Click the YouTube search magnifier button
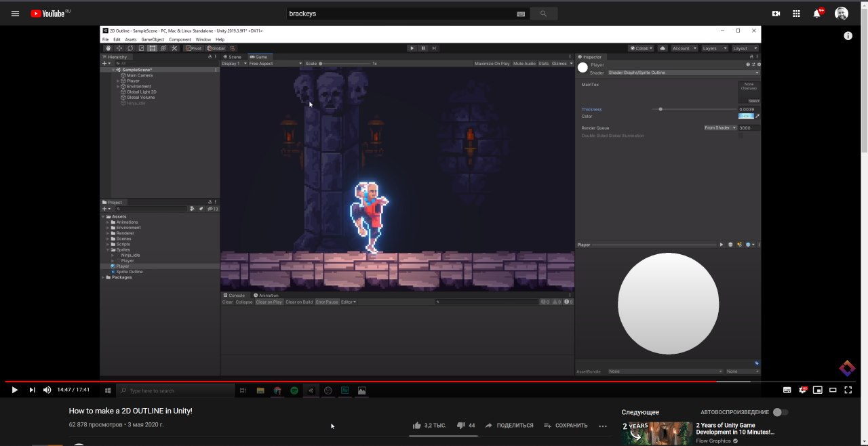 click(543, 14)
